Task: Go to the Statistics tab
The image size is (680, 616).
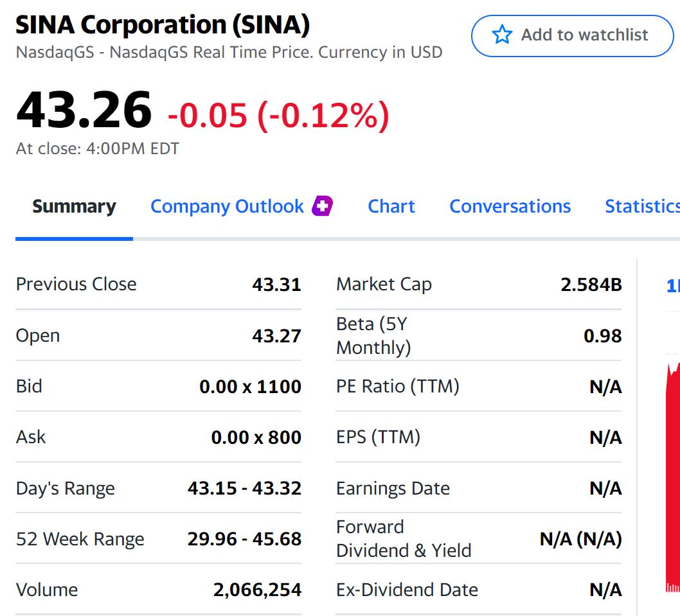Action: [x=642, y=206]
